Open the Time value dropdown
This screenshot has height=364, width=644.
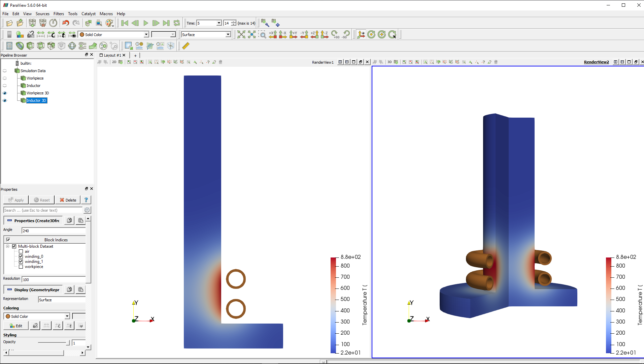pos(219,23)
